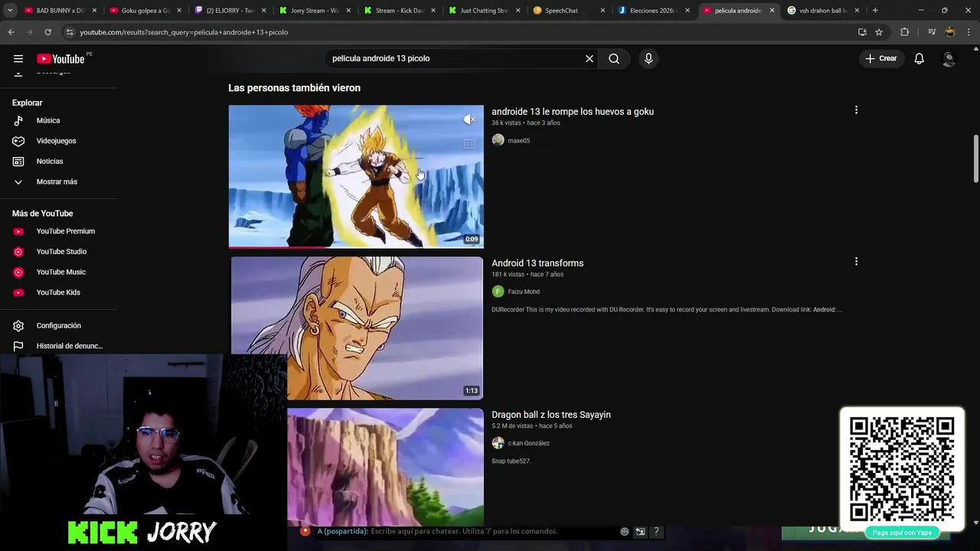
Task: Click the page vertical scrollbar thumb
Action: (975, 158)
